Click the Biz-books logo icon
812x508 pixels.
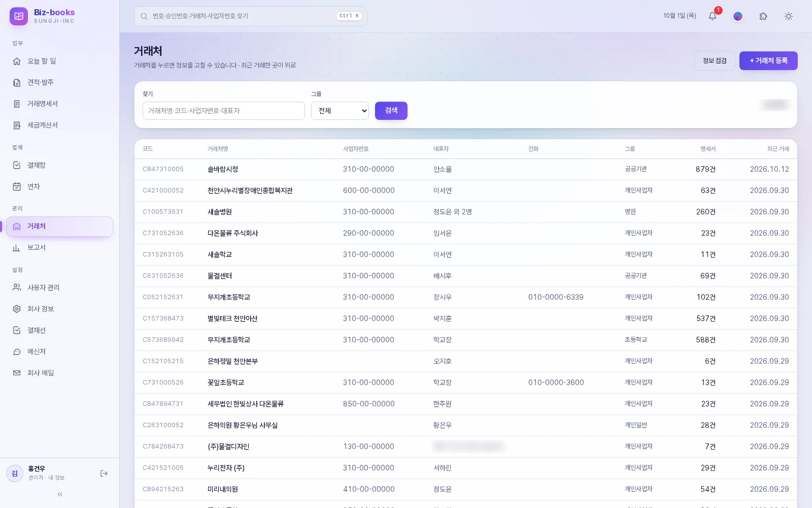[x=19, y=16]
